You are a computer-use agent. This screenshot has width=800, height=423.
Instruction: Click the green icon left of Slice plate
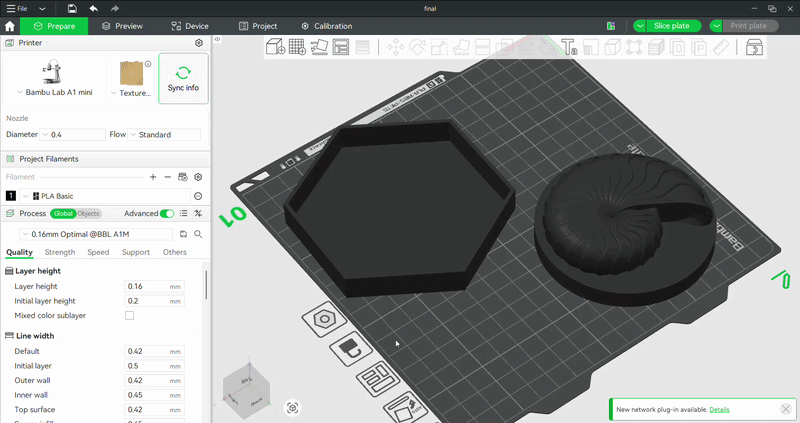point(611,26)
